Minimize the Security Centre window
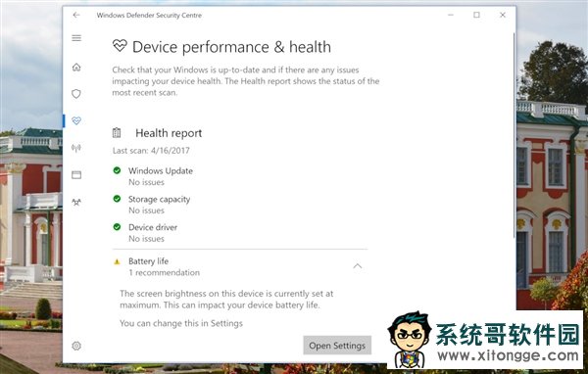This screenshot has width=588, height=374. pyautogui.click(x=451, y=15)
